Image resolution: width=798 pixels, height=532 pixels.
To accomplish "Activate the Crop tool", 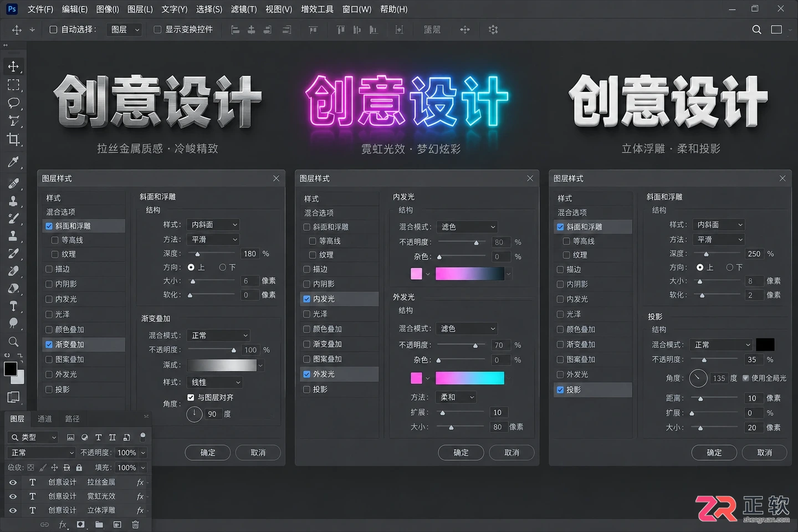I will click(13, 140).
